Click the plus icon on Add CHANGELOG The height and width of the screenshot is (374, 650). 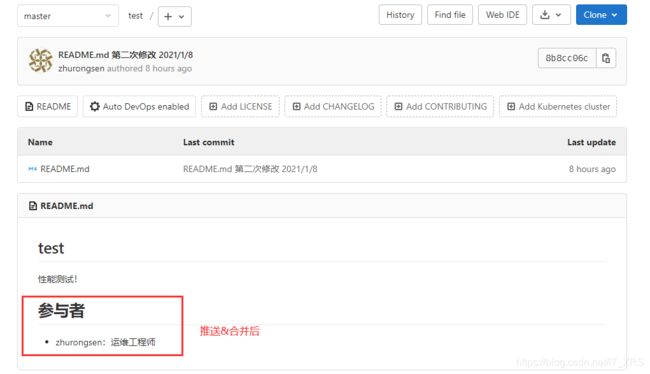[x=296, y=107]
